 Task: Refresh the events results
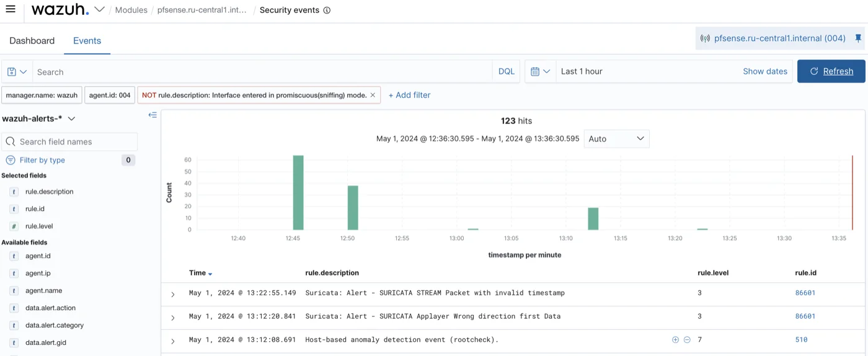[831, 71]
